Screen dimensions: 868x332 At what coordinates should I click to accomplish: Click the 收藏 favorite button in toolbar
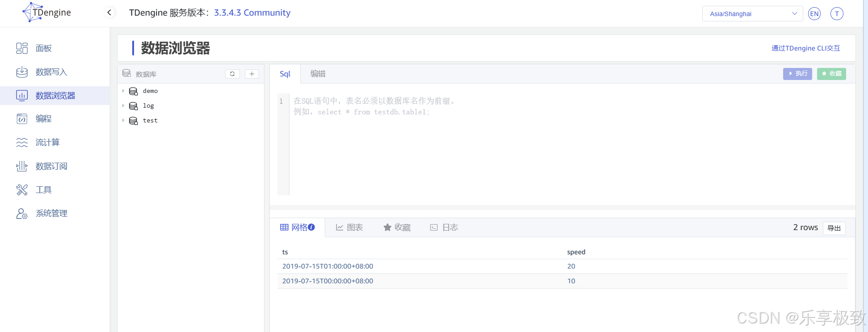point(831,74)
